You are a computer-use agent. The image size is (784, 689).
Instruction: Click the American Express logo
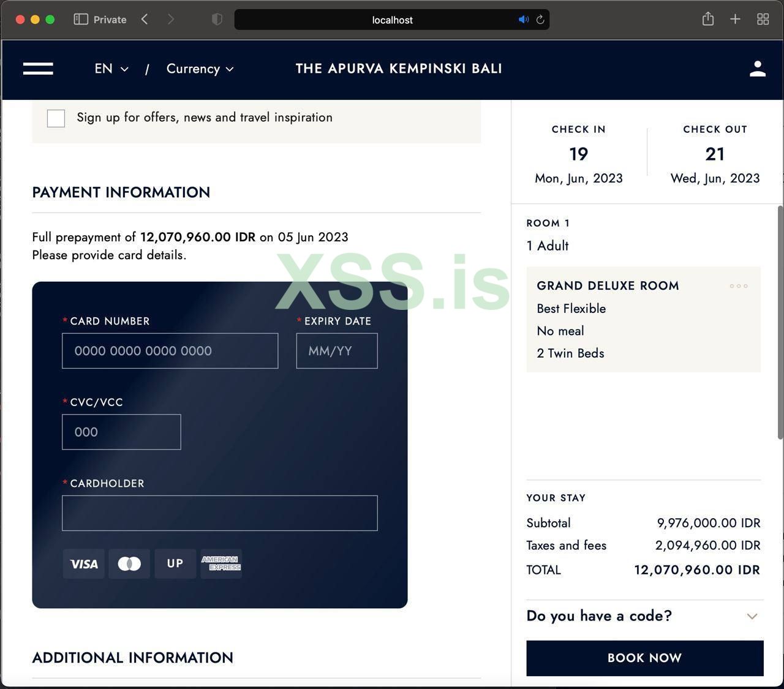(x=221, y=564)
